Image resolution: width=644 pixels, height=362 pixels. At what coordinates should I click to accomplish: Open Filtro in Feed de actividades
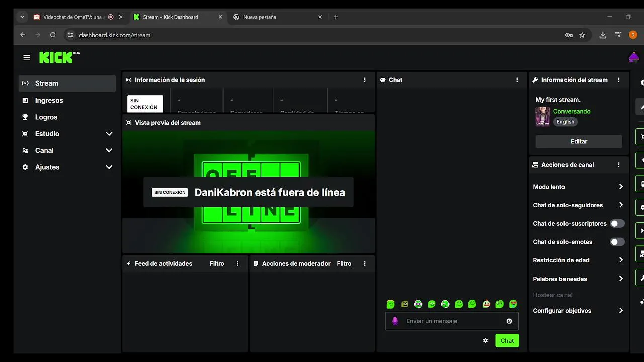217,264
